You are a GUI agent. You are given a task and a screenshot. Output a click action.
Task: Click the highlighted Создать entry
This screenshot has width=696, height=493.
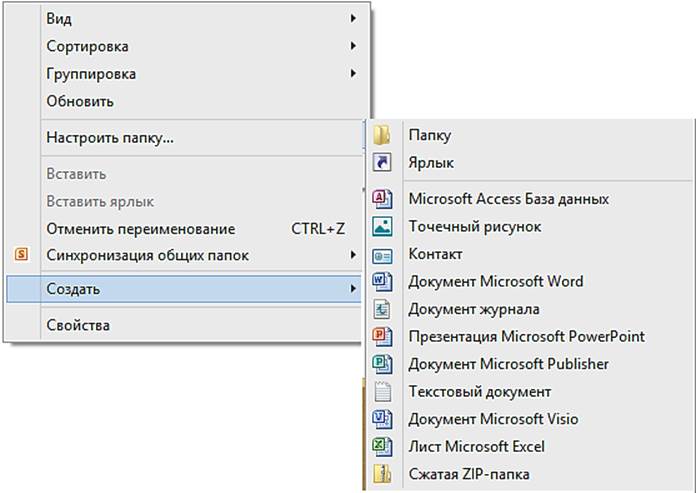[x=184, y=289]
